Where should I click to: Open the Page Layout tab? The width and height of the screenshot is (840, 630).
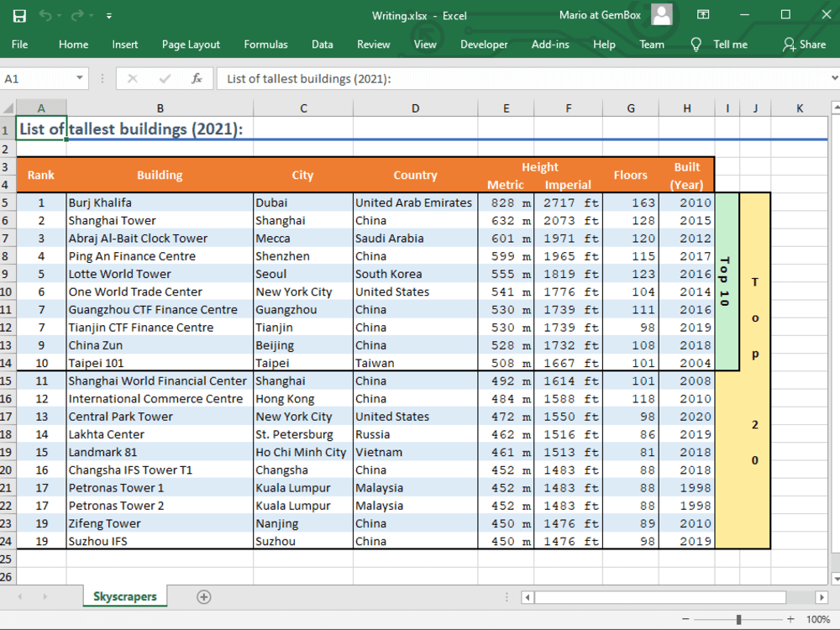coord(191,45)
